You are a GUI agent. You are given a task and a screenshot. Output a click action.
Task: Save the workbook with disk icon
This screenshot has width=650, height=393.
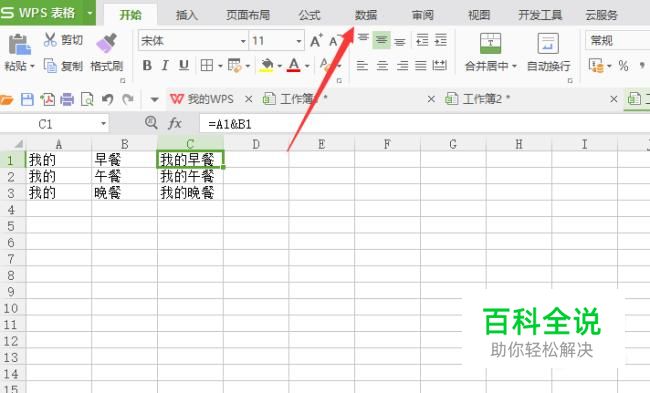pos(27,99)
